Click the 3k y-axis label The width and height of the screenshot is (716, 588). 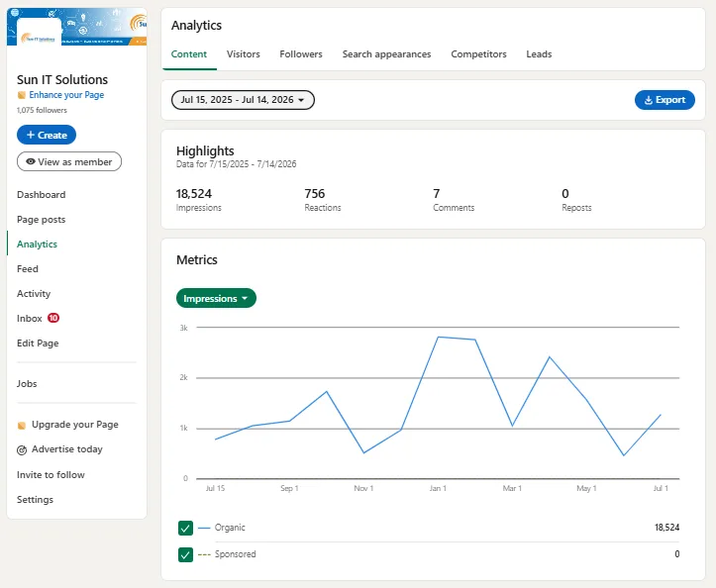coord(183,328)
